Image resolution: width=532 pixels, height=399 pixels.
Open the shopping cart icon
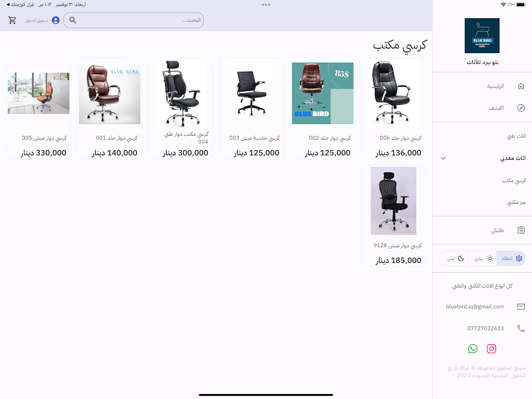click(x=12, y=20)
